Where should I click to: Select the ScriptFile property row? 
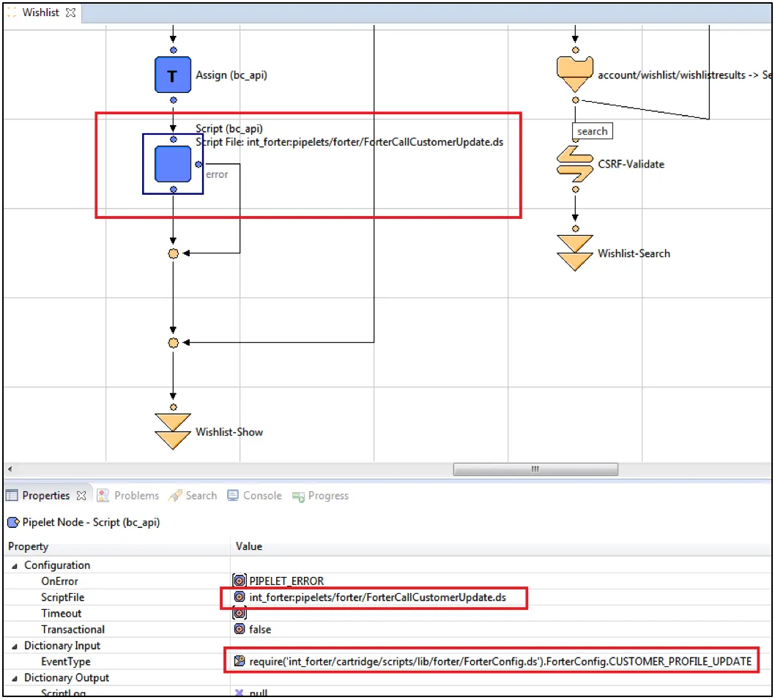388,597
